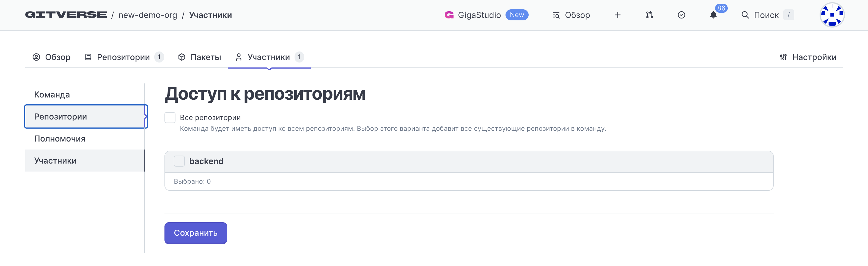This screenshot has height=266, width=868.
Task: Open the new-demo-org breadcrumb link
Action: tap(148, 15)
